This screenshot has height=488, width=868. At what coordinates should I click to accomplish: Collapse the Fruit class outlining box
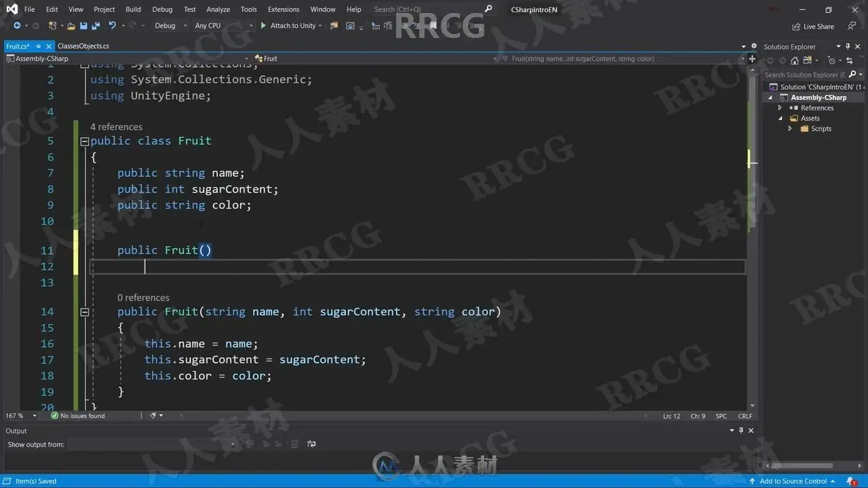pyautogui.click(x=85, y=141)
